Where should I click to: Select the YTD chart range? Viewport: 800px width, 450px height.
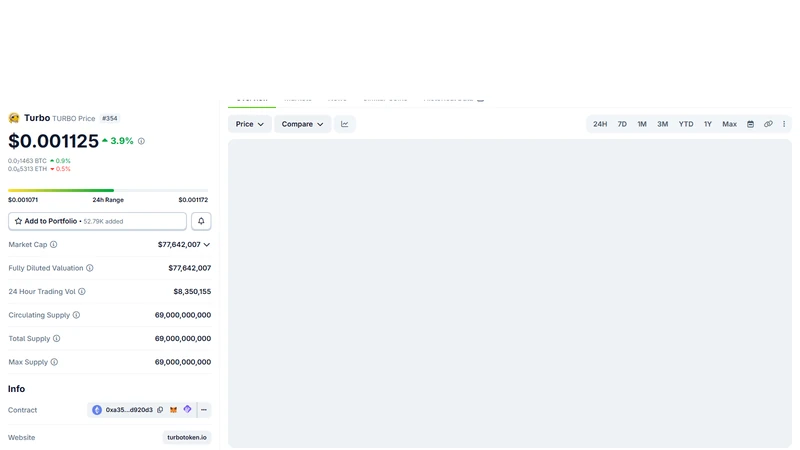[x=686, y=124]
